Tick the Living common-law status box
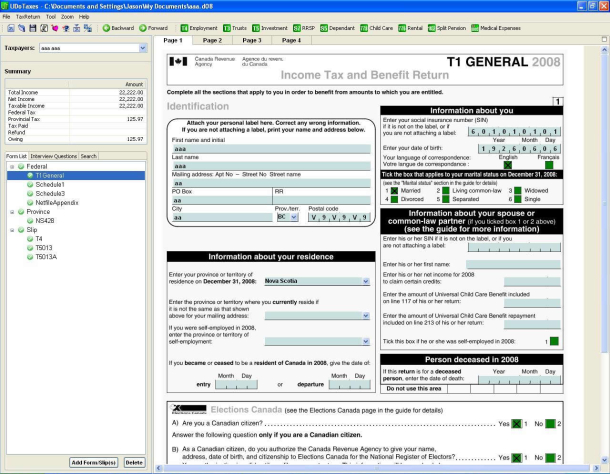The height and width of the screenshot is (474, 610). (446, 191)
